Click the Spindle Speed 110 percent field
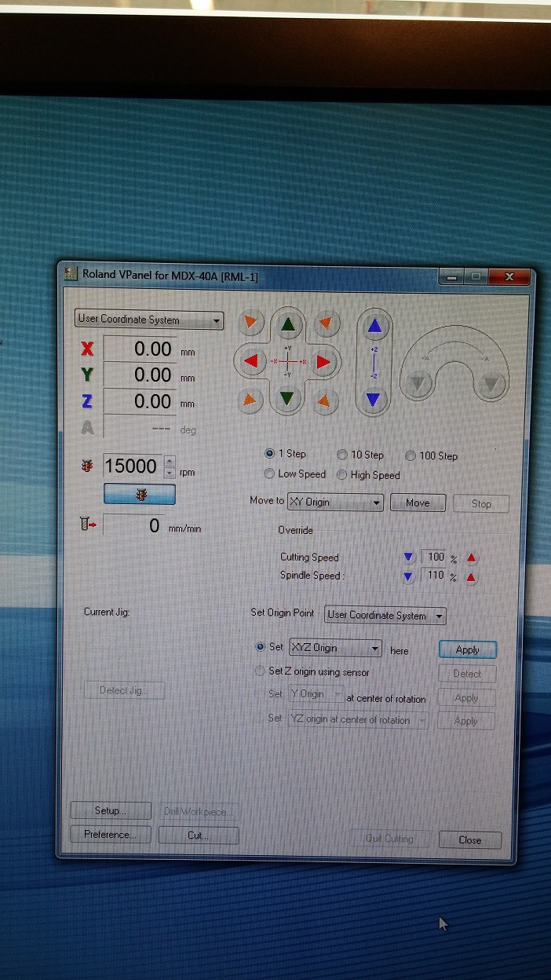This screenshot has height=980, width=551. click(x=436, y=576)
